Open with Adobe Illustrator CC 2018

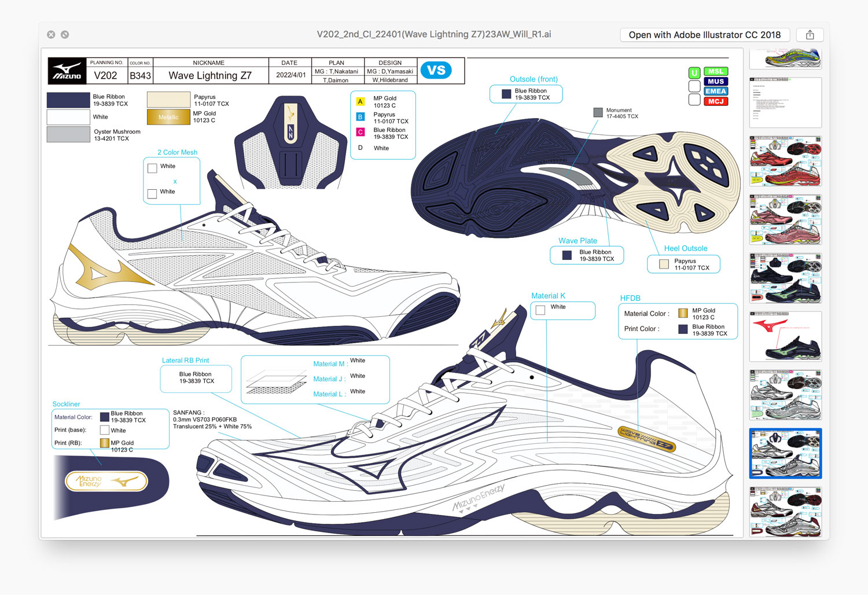[x=704, y=35]
